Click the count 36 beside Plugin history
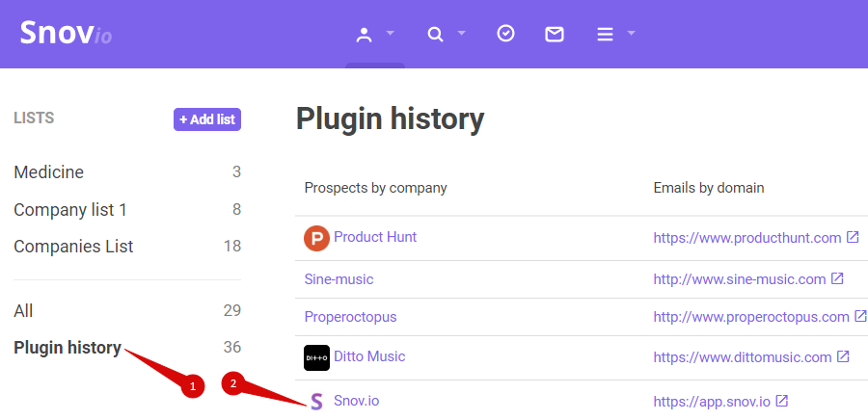 tap(231, 347)
